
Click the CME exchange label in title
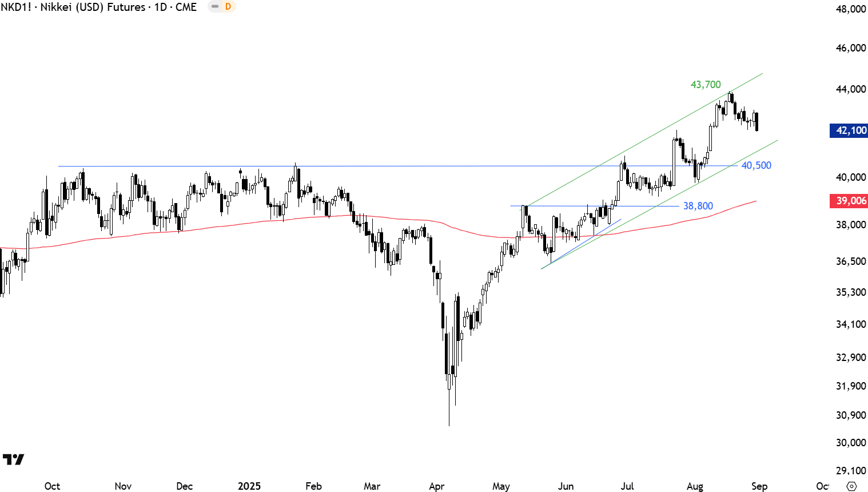point(186,7)
